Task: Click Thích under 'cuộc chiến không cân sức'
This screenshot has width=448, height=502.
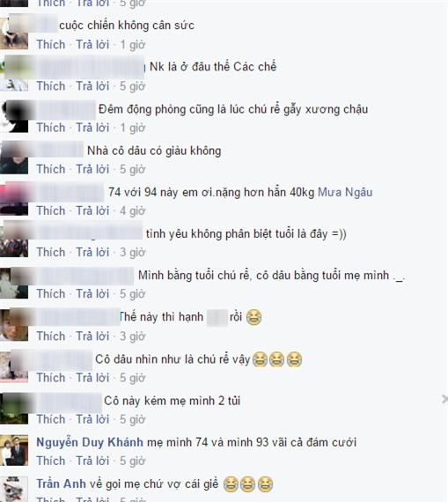Action: coord(51,45)
